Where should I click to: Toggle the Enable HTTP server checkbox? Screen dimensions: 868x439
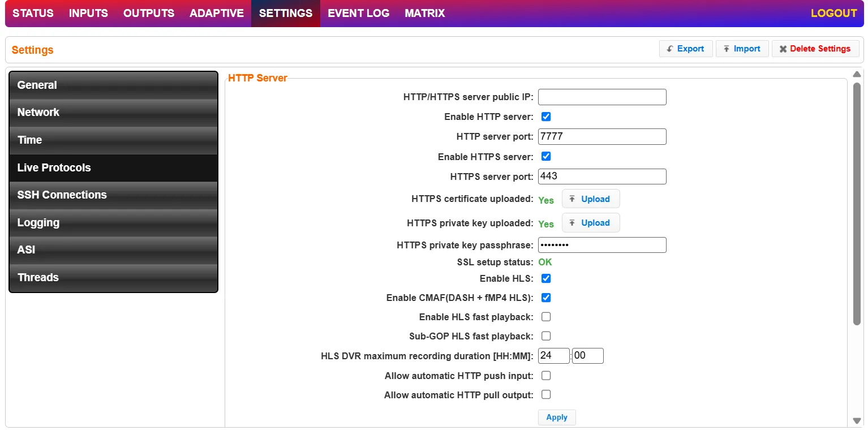(x=546, y=117)
